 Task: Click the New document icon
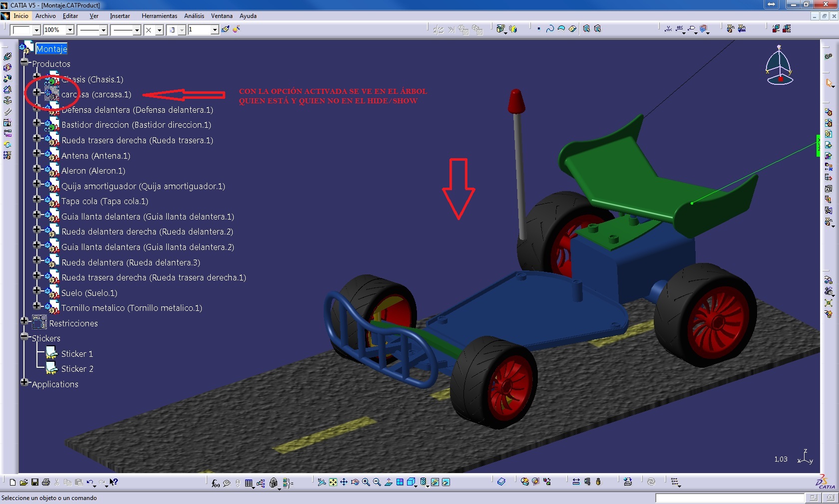13,482
